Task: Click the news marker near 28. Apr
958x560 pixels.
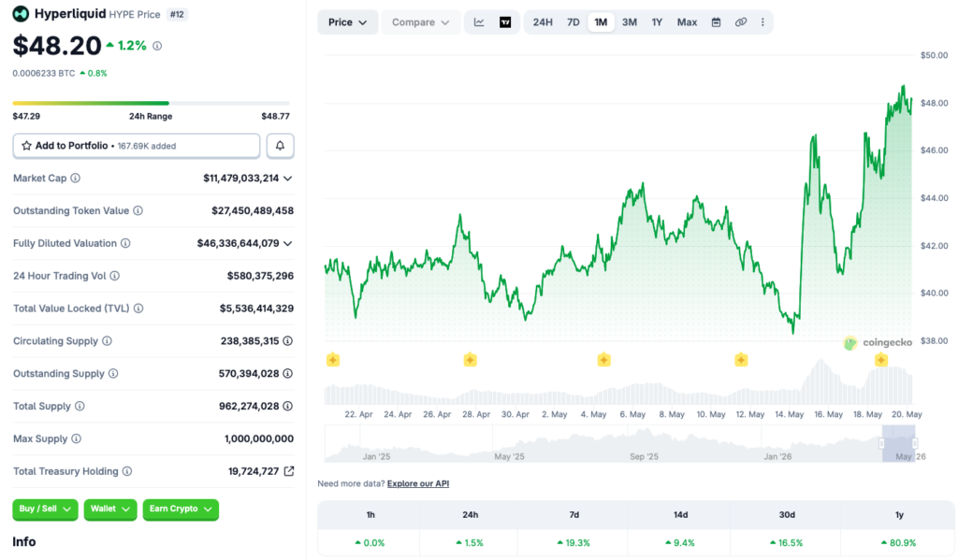Action: pyautogui.click(x=470, y=360)
